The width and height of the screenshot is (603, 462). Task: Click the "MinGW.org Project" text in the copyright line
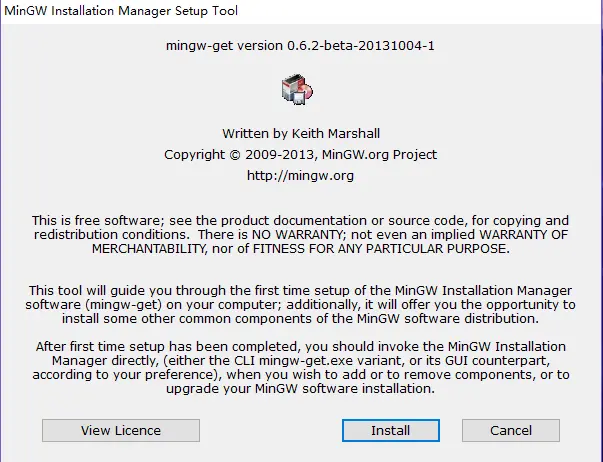pos(379,155)
